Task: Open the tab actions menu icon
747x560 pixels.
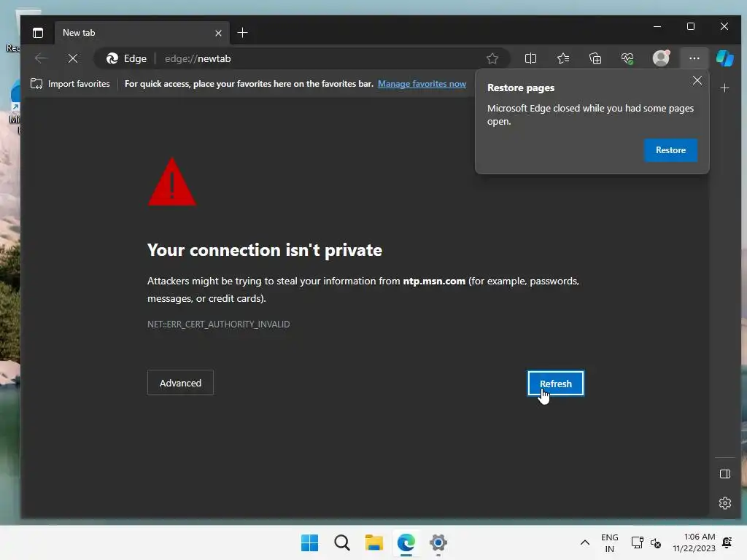Action: [x=38, y=33]
